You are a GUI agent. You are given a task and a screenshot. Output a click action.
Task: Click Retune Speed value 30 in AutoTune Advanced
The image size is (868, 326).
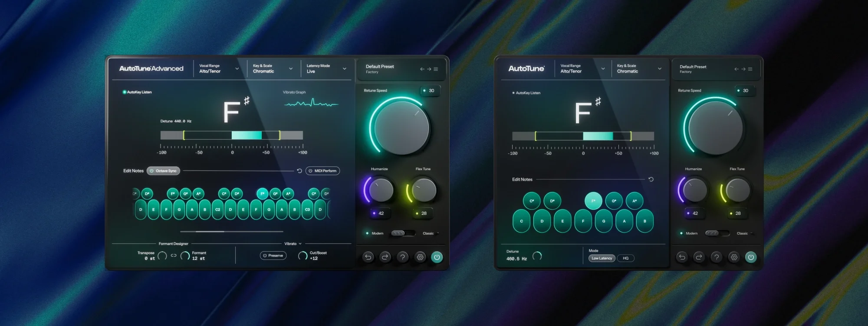click(x=430, y=90)
